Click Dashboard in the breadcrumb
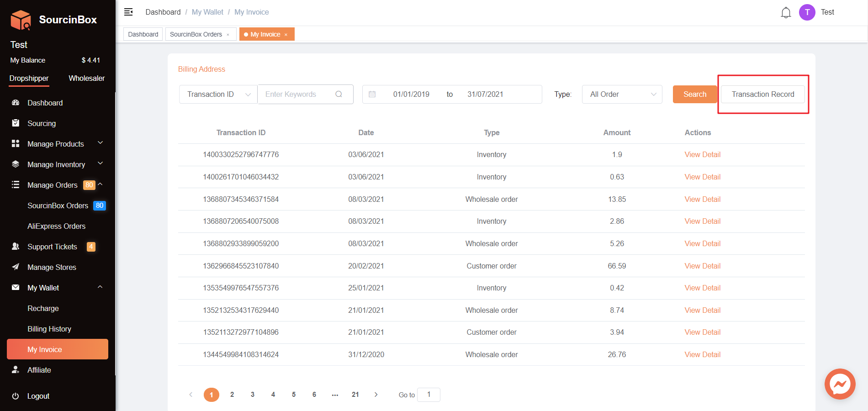Viewport: 868px width, 411px height. [x=163, y=12]
